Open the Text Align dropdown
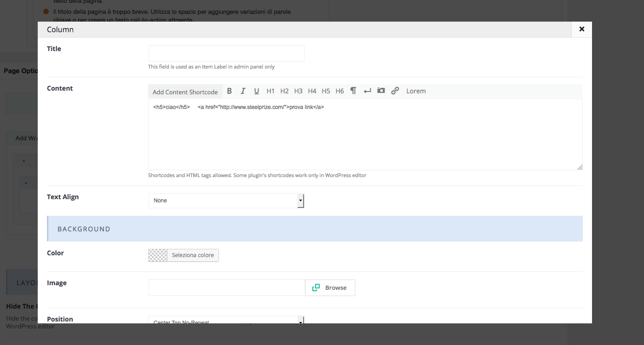 (226, 201)
